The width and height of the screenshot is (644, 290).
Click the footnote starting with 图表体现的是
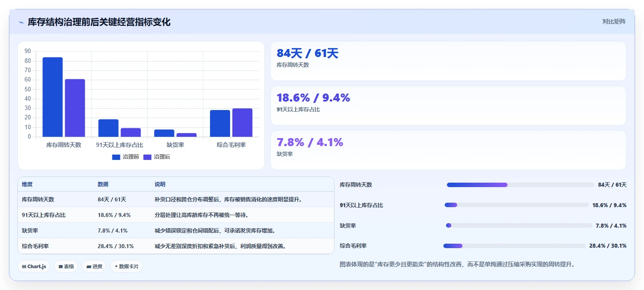point(458,264)
